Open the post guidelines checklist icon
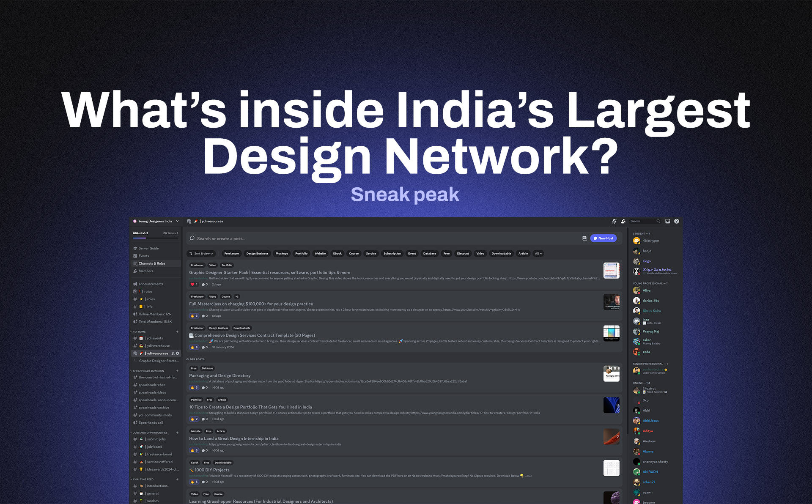 tap(584, 238)
